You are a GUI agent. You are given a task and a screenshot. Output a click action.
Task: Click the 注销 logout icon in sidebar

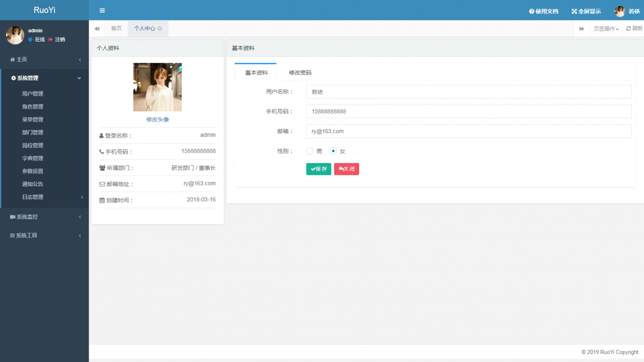(51, 39)
